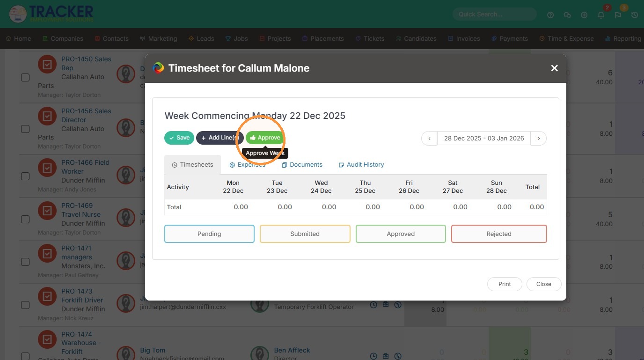Click the candidate avatar in the PRO-1450 row

126,73
